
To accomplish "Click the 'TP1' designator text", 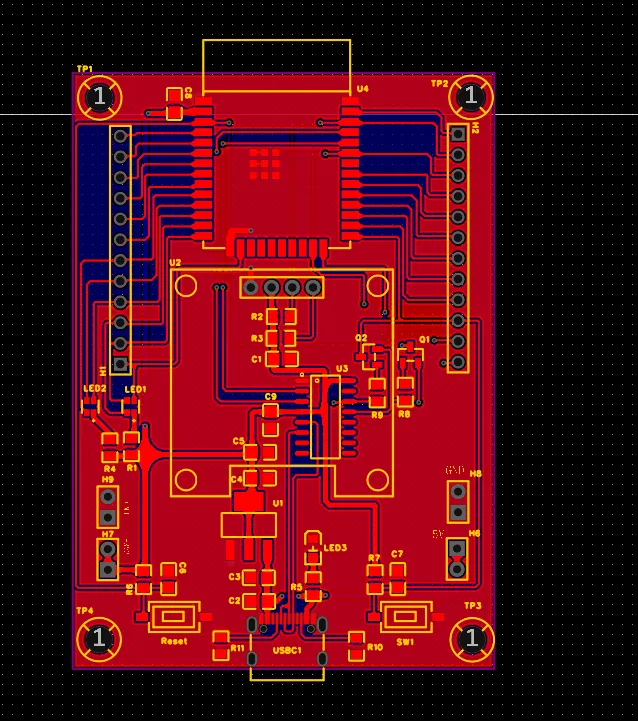I will click(x=85, y=69).
